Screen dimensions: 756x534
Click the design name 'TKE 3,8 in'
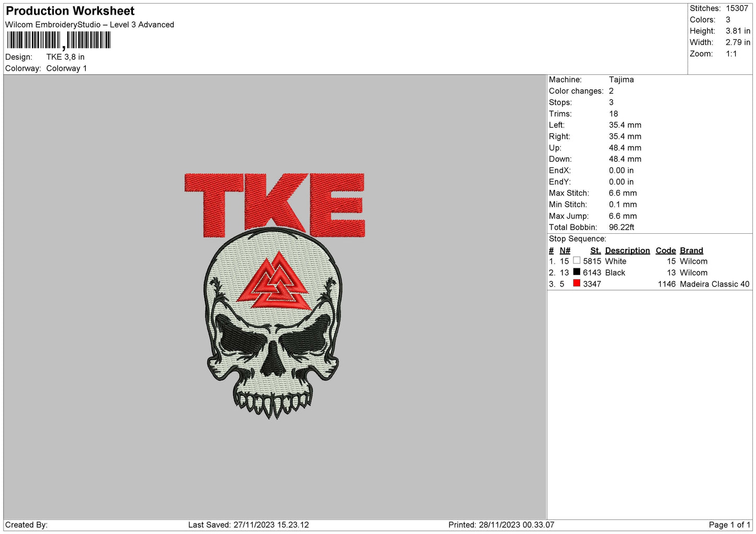pyautogui.click(x=65, y=57)
